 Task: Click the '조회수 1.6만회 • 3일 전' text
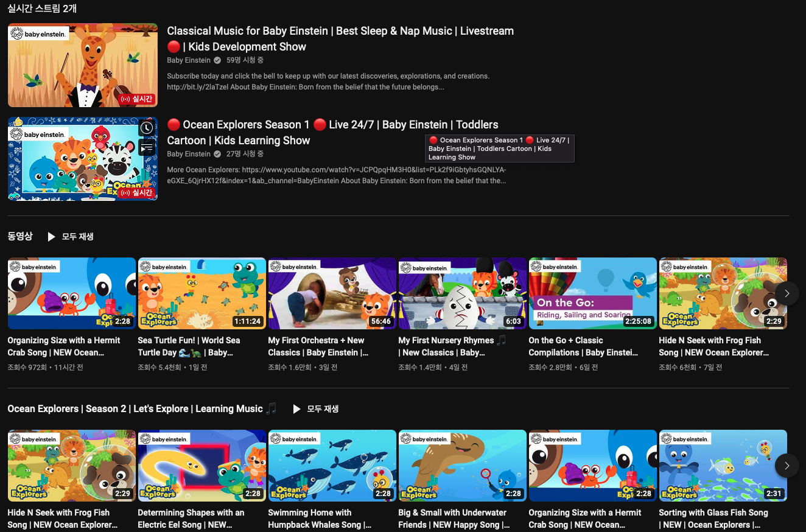[303, 367]
